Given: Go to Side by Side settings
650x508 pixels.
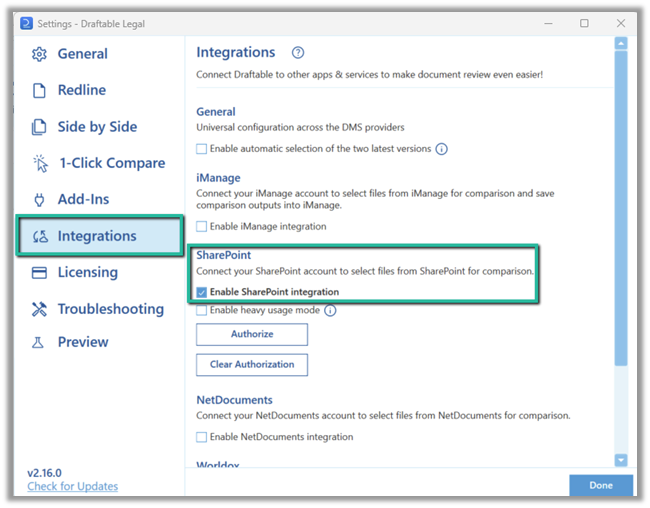Looking at the screenshot, I should point(99,127).
